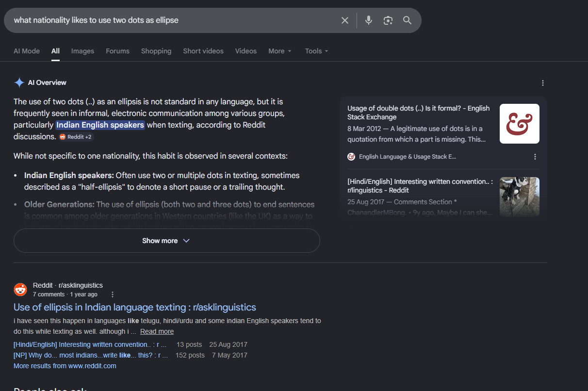The width and height of the screenshot is (588, 391).
Task: Click '13 posts' text
Action: tap(189, 344)
